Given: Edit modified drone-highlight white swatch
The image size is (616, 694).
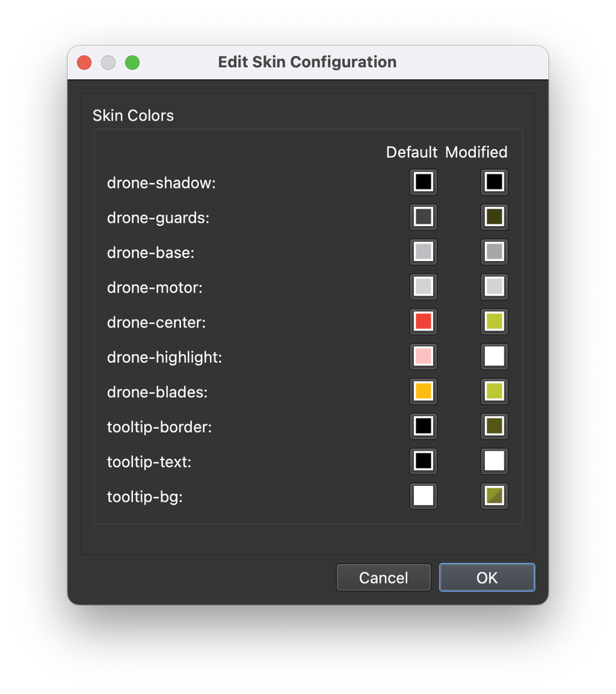Looking at the screenshot, I should coord(494,357).
